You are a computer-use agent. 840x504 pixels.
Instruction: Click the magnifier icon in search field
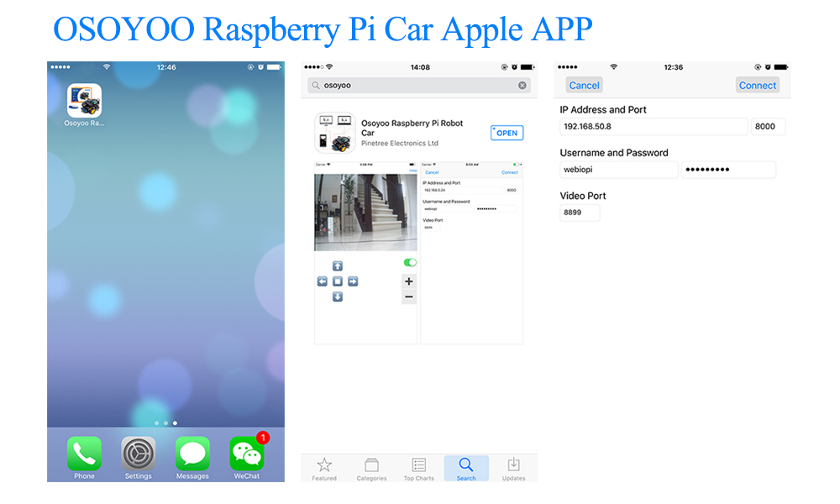316,85
